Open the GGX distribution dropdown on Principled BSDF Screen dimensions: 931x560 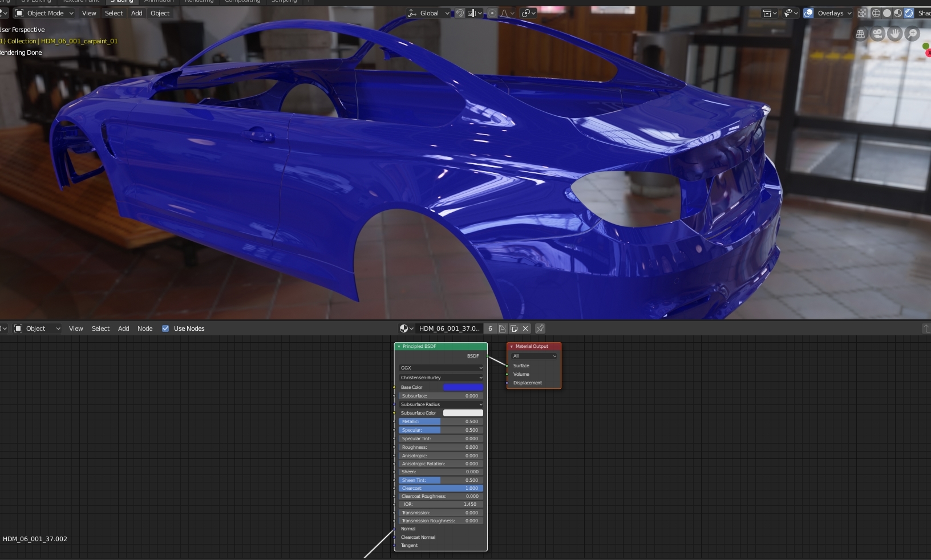point(440,368)
